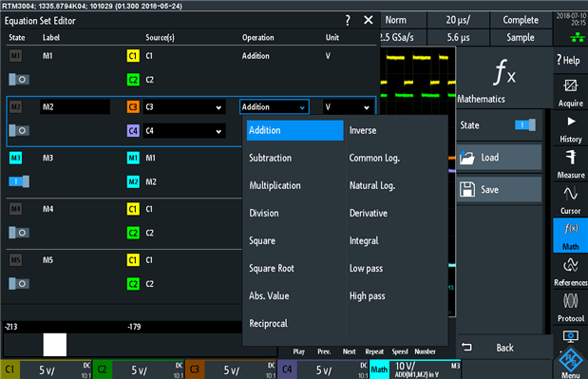Image resolution: width=588 pixels, height=379 pixels.
Task: Click the purple C4 source badge
Action: 133,131
